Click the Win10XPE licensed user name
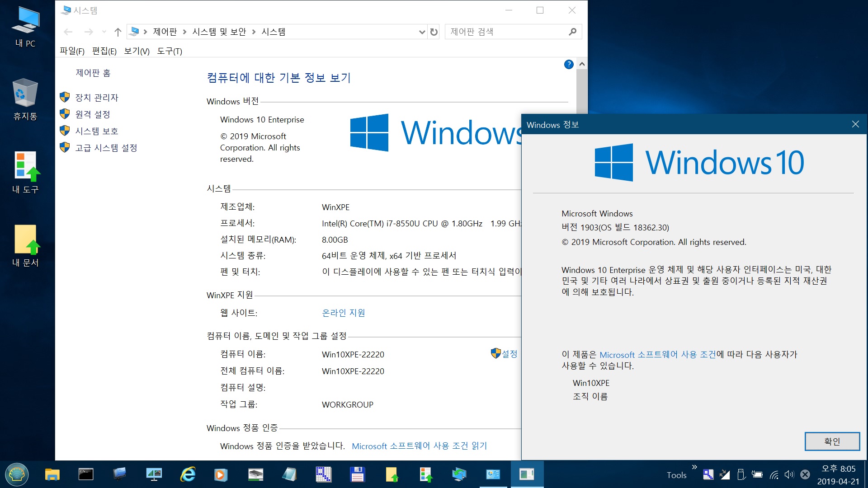868x488 pixels. click(x=591, y=383)
